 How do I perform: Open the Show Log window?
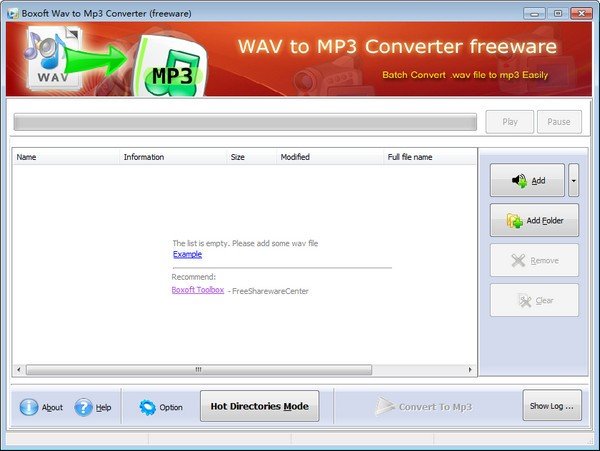click(x=552, y=405)
